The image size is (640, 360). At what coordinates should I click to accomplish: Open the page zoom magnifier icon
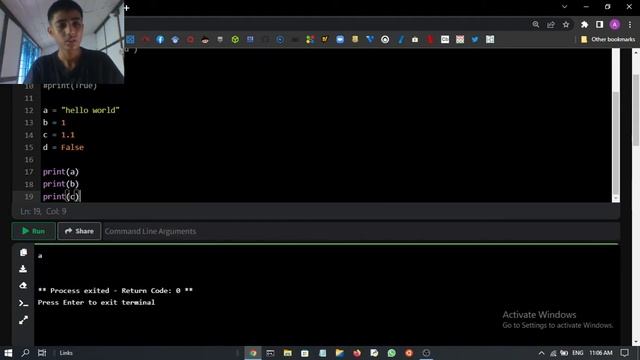tap(536, 24)
